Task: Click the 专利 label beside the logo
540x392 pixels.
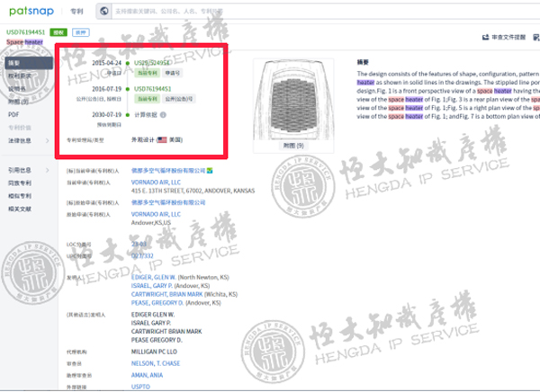Action: (x=76, y=12)
